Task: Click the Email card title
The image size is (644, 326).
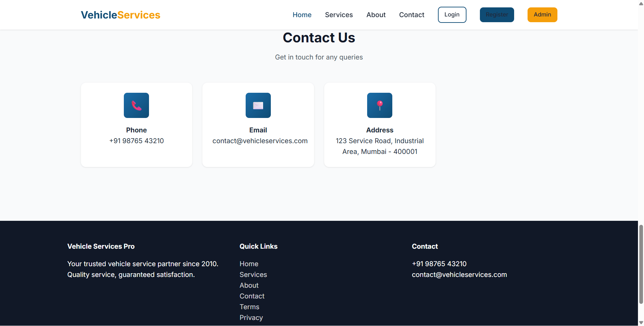Action: [x=258, y=130]
